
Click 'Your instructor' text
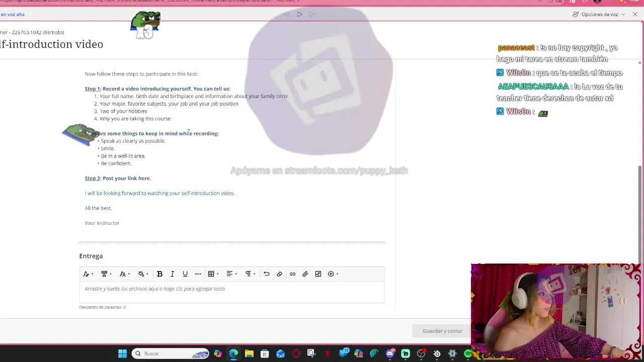click(x=102, y=223)
